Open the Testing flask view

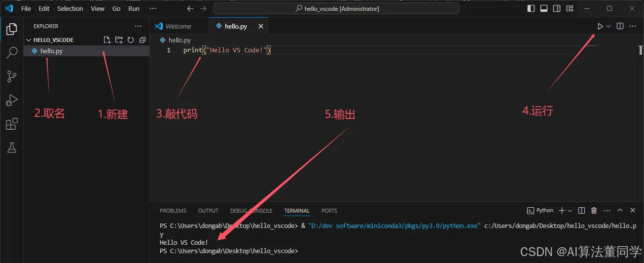(x=12, y=147)
